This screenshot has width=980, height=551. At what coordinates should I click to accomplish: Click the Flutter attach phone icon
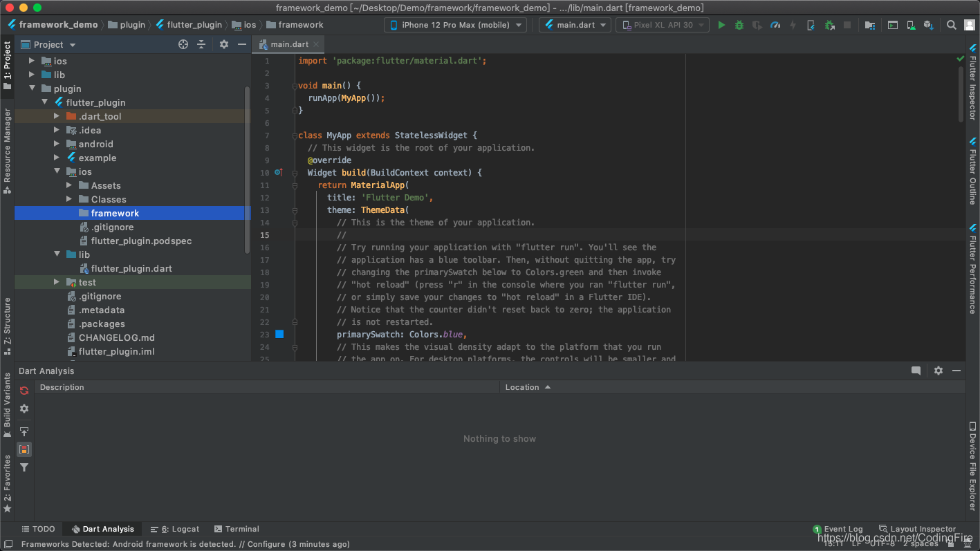click(x=811, y=25)
